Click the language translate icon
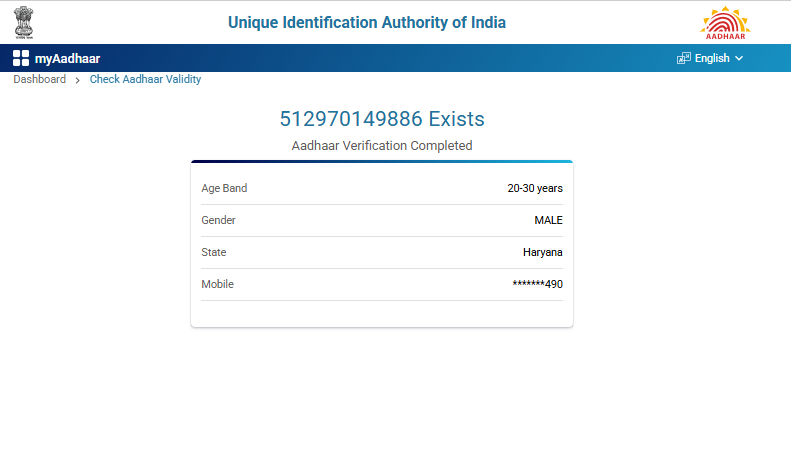Image resolution: width=791 pixels, height=449 pixels. point(684,58)
